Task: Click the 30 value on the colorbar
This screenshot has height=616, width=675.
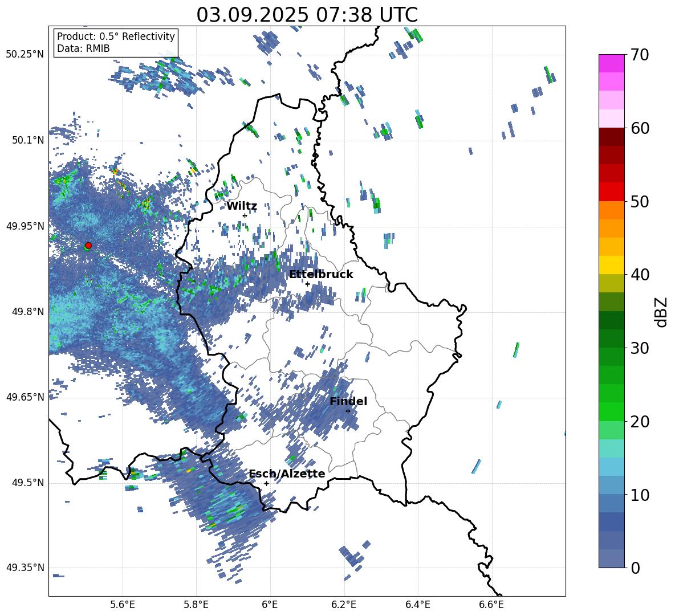Action: [639, 348]
